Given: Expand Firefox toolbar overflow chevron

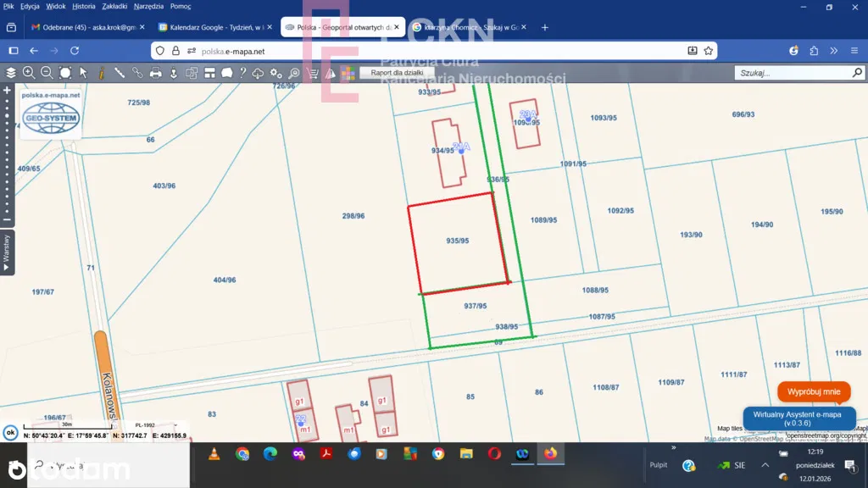Looking at the screenshot, I should 833,51.
